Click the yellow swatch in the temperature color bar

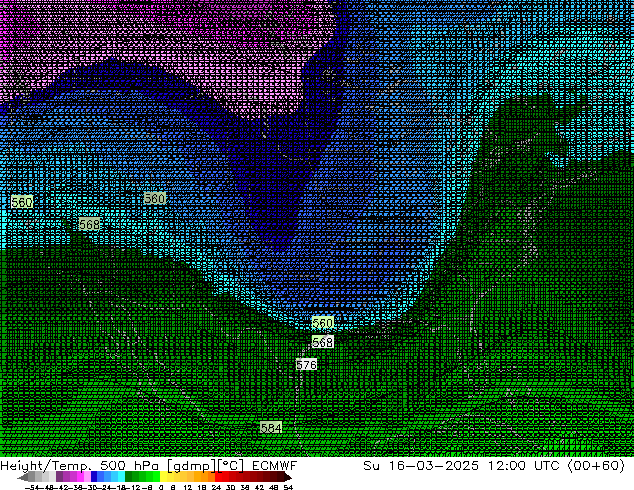(x=163, y=476)
